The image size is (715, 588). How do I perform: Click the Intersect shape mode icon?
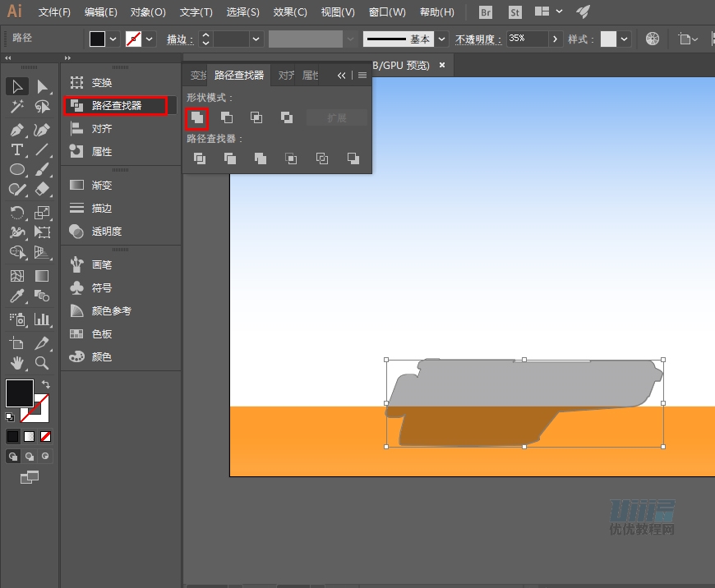coord(256,118)
